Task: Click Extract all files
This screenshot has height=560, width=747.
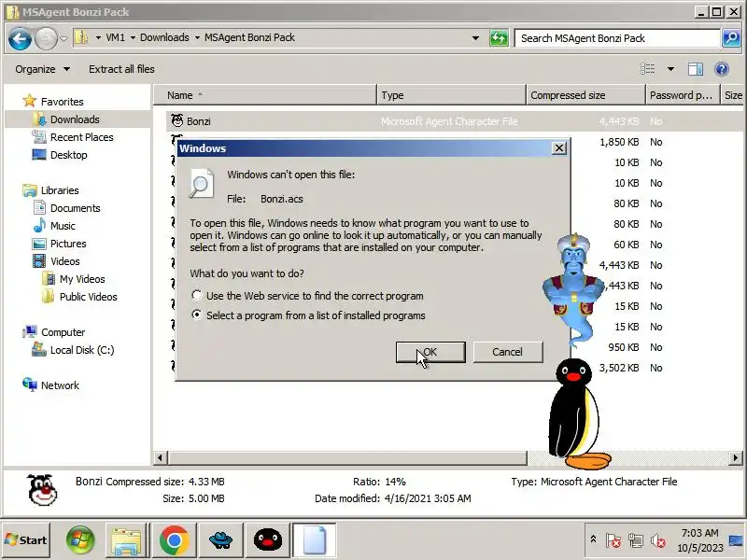Action: coord(121,69)
